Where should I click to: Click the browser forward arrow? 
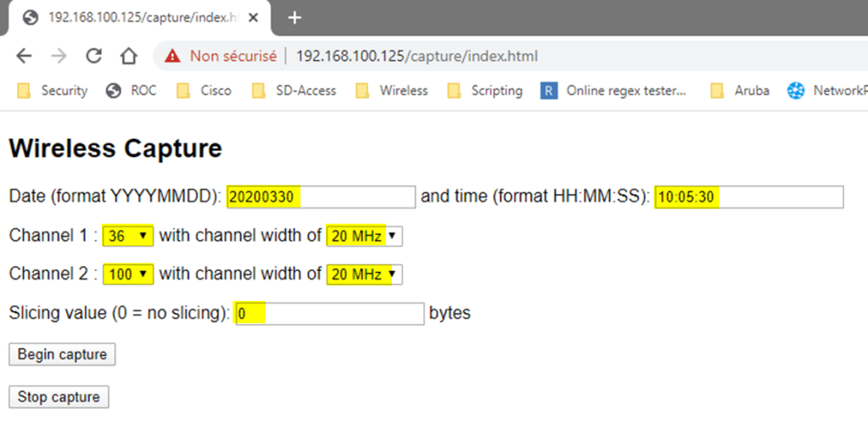(x=59, y=56)
